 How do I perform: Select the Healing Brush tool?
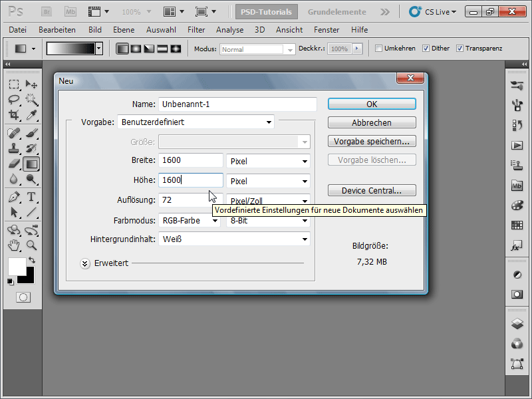[x=14, y=132]
